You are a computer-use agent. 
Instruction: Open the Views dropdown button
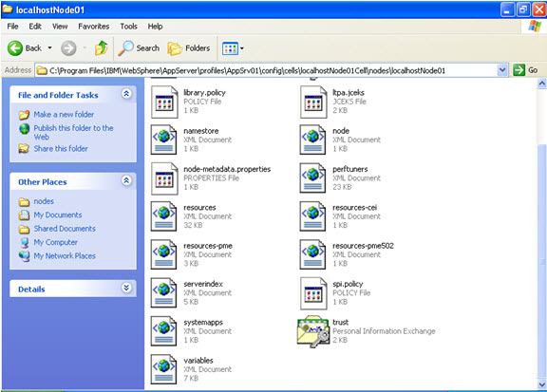tap(233, 48)
